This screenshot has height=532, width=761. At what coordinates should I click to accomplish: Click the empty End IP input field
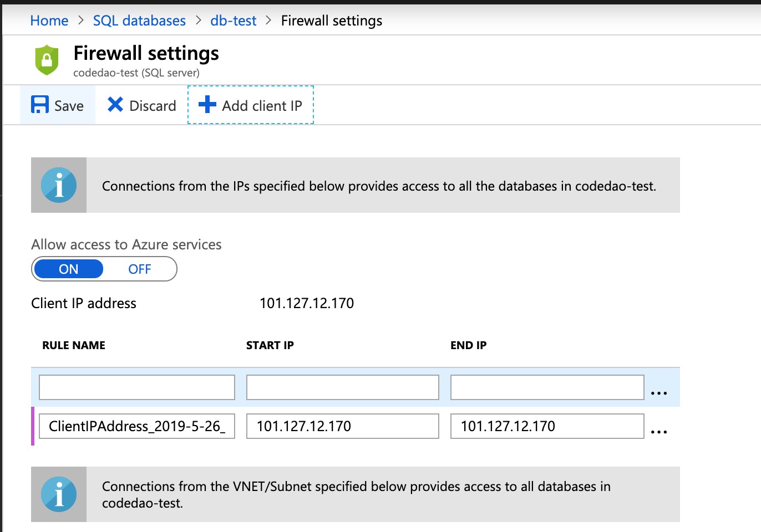click(x=547, y=387)
